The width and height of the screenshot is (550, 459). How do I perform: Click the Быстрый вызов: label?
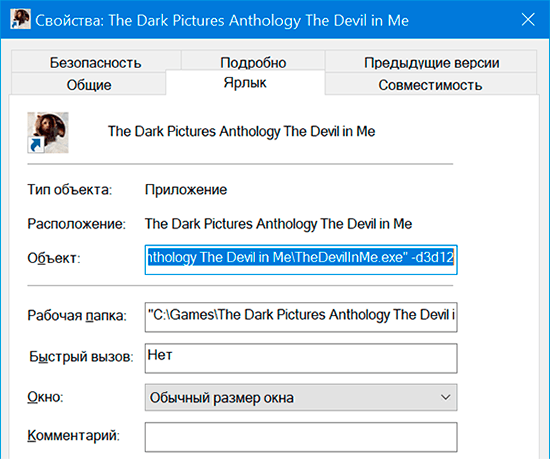81,357
